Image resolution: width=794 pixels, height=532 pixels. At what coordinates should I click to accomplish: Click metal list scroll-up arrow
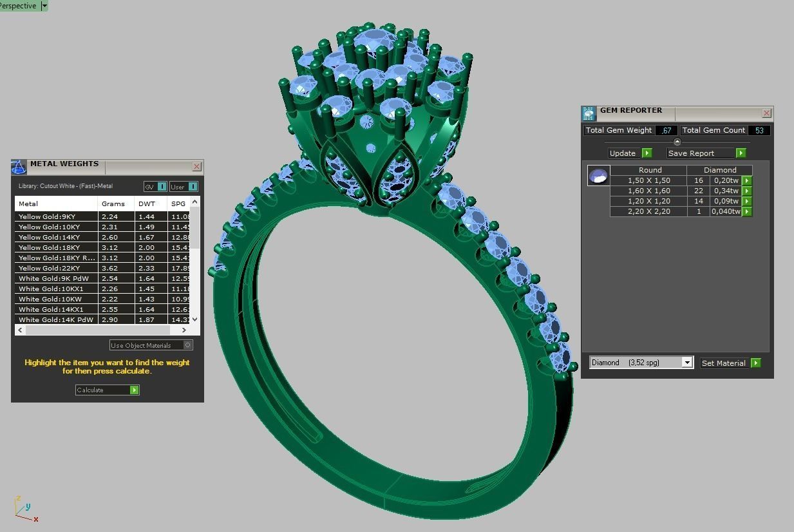pos(195,202)
